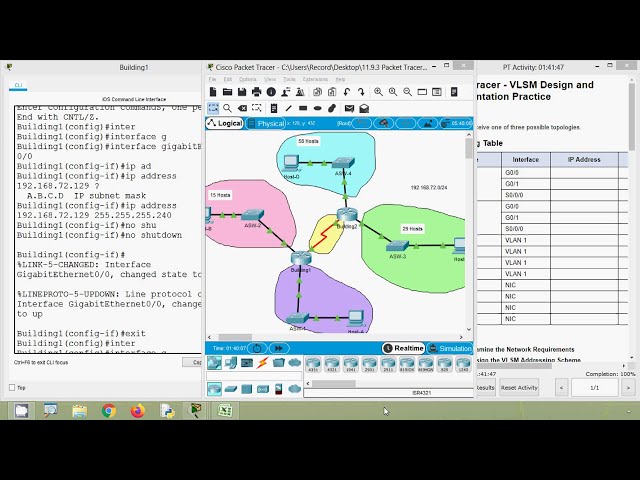This screenshot has width=640, height=480.
Task: Click the ASW-3 switch in the green area
Action: [397, 246]
